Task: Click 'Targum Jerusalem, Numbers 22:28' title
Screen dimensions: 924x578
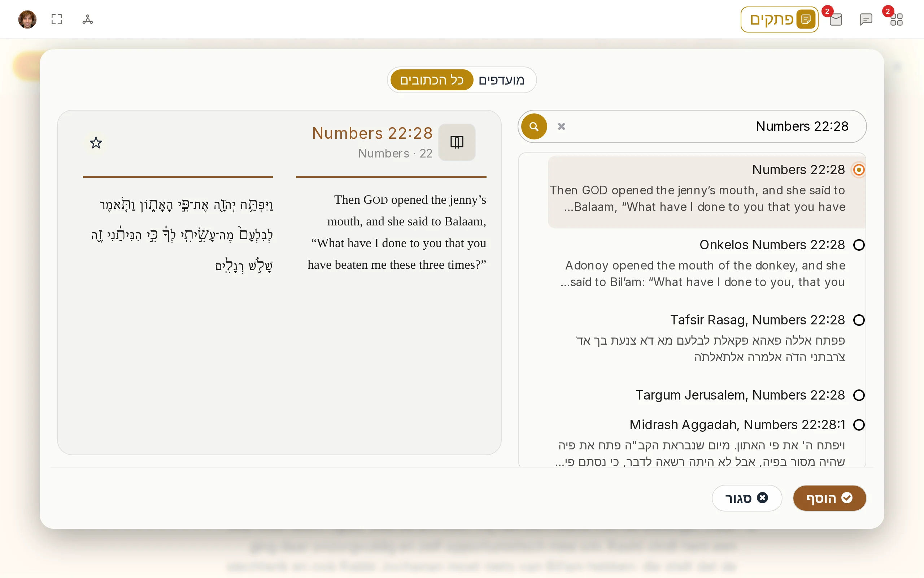Action: 740,395
